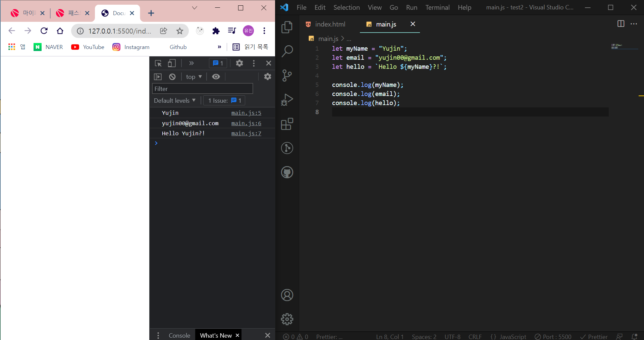Go to the Chrome home page
The image size is (644, 340).
point(60,31)
